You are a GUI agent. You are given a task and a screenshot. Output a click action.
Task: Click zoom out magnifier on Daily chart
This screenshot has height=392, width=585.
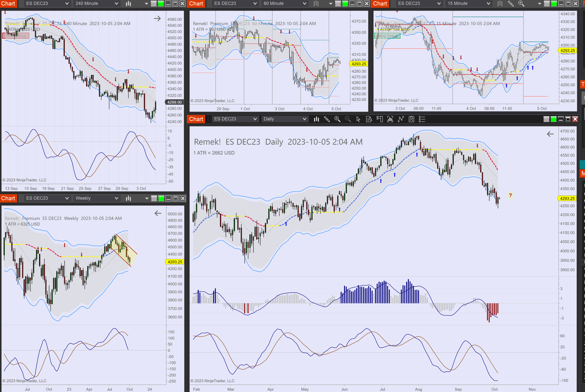tap(348, 119)
